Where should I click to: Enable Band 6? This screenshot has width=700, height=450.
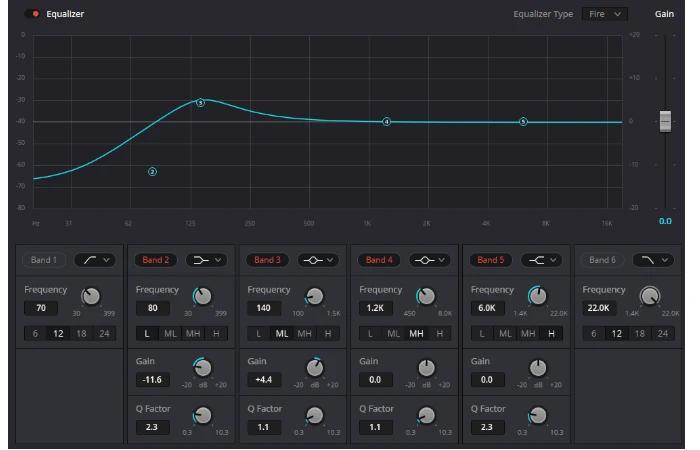602,260
